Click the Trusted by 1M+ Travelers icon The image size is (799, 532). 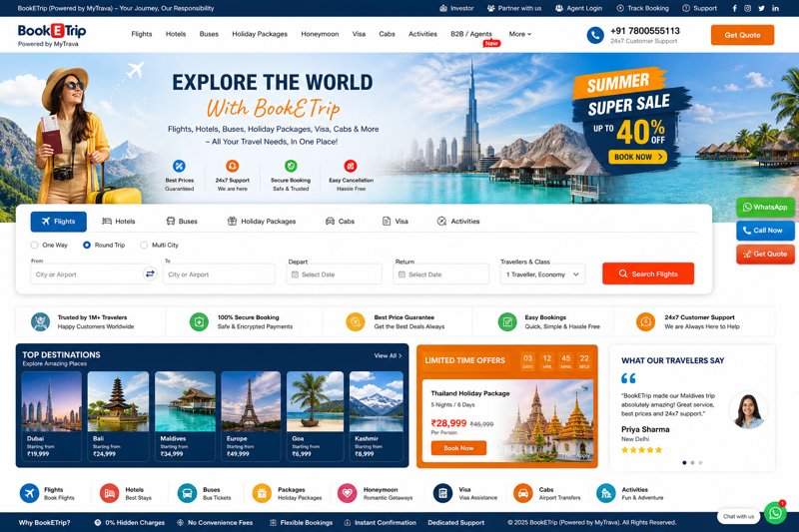(x=40, y=322)
